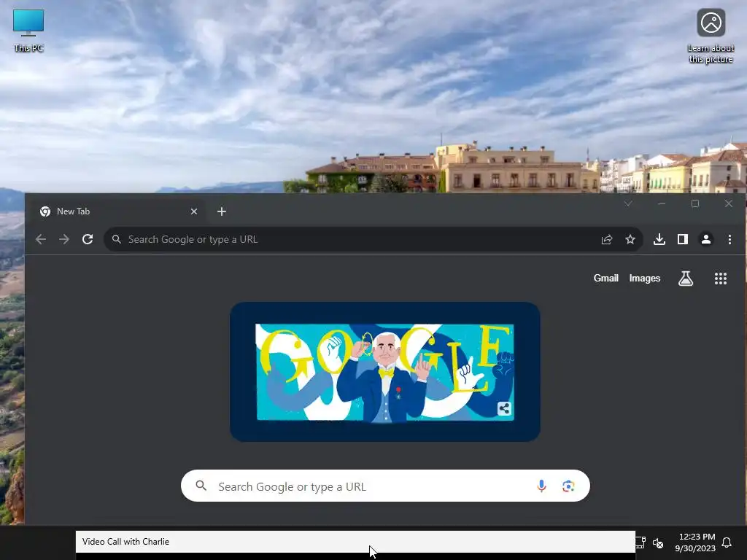Search by image with Google Lens icon
This screenshot has height=560, width=747.
point(568,486)
